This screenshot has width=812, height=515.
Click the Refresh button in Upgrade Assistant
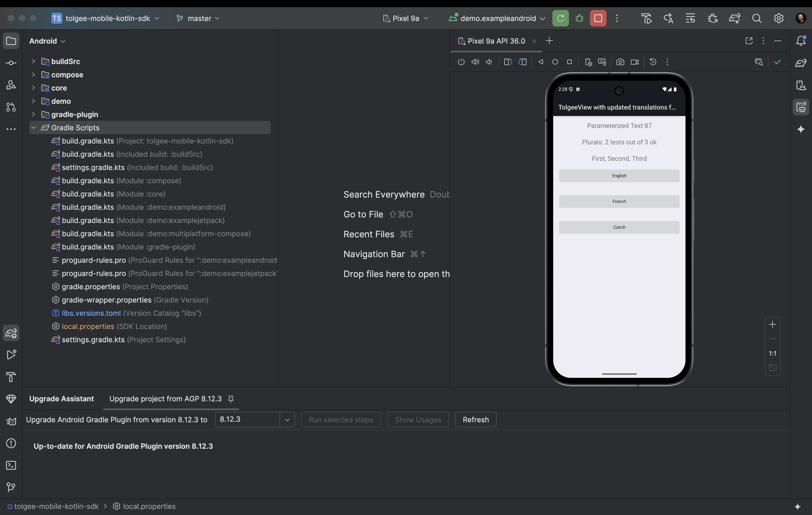pos(476,420)
